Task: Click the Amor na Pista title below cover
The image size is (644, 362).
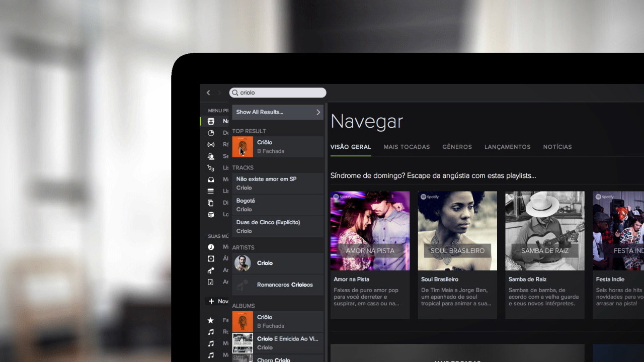Action: (351, 279)
